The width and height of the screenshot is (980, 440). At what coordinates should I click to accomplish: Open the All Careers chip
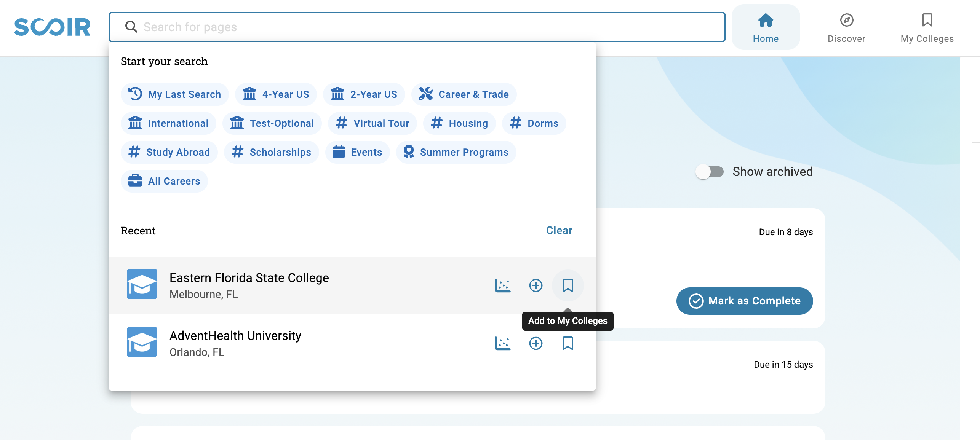164,181
